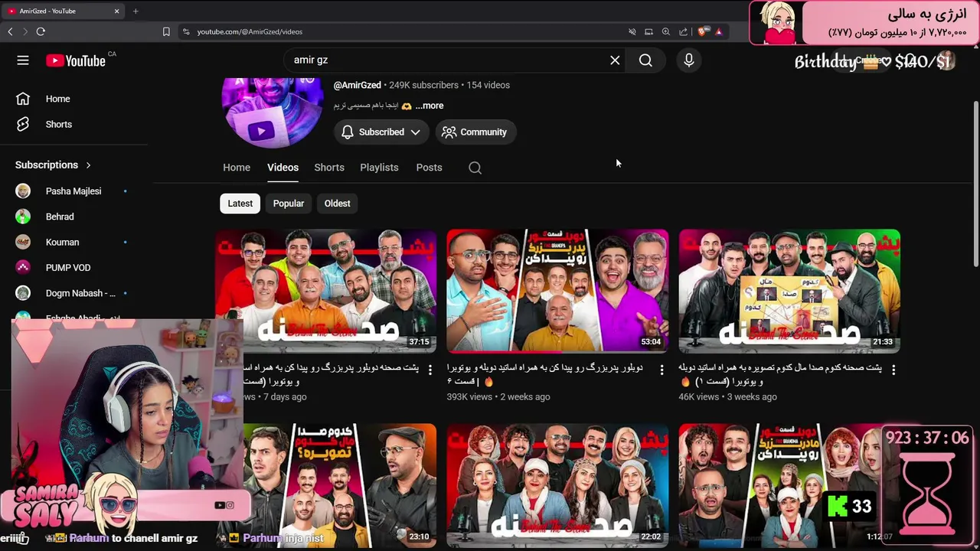The height and width of the screenshot is (551, 980).
Task: Close the AmirGzed - YouTube tab
Action: tap(117, 11)
